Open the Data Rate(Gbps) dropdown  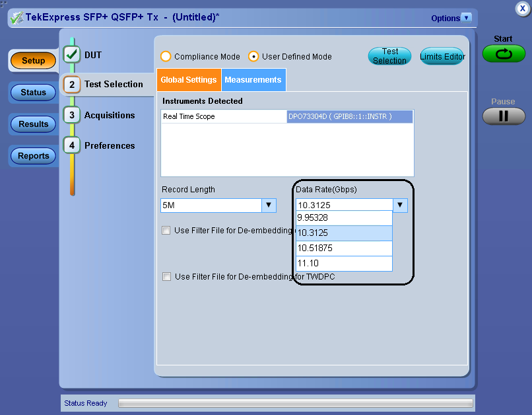point(401,205)
